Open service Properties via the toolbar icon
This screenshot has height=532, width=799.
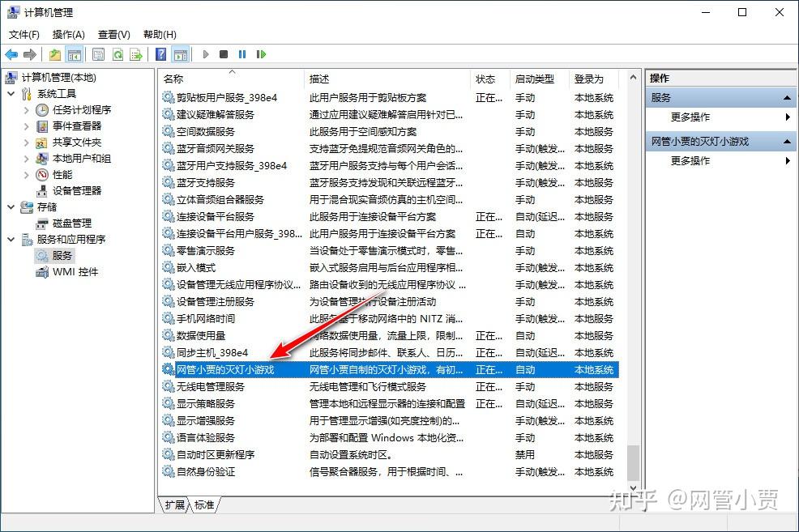(98, 54)
